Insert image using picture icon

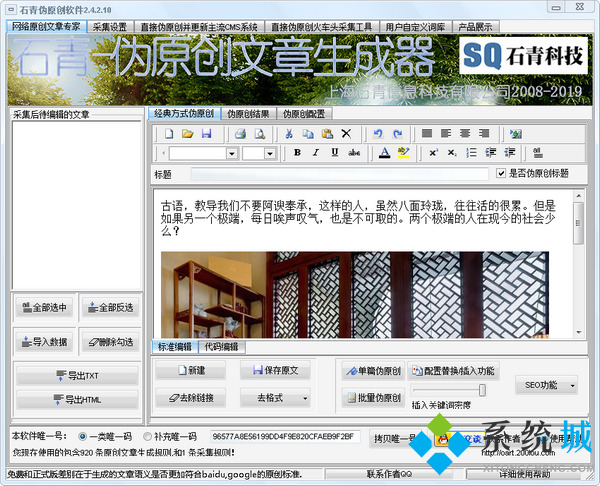click(x=516, y=134)
